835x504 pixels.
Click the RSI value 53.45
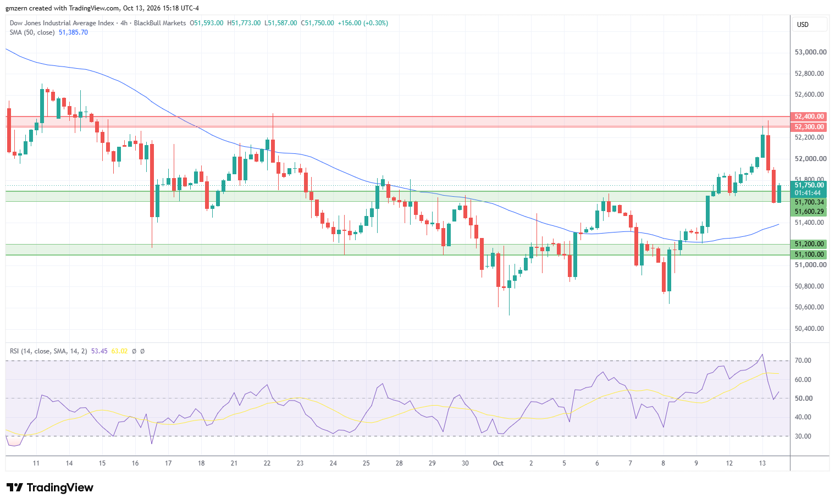point(99,351)
